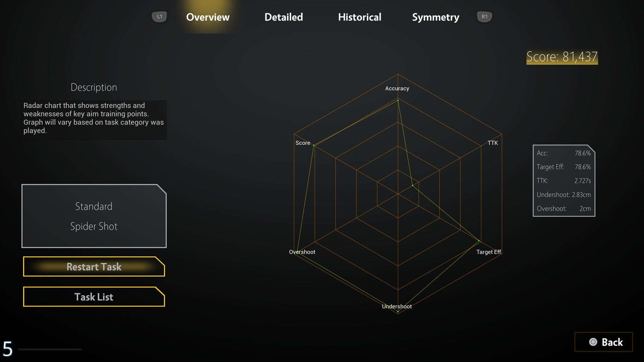Click the Score 81,437 label
This screenshot has width=644, height=362.
click(562, 57)
